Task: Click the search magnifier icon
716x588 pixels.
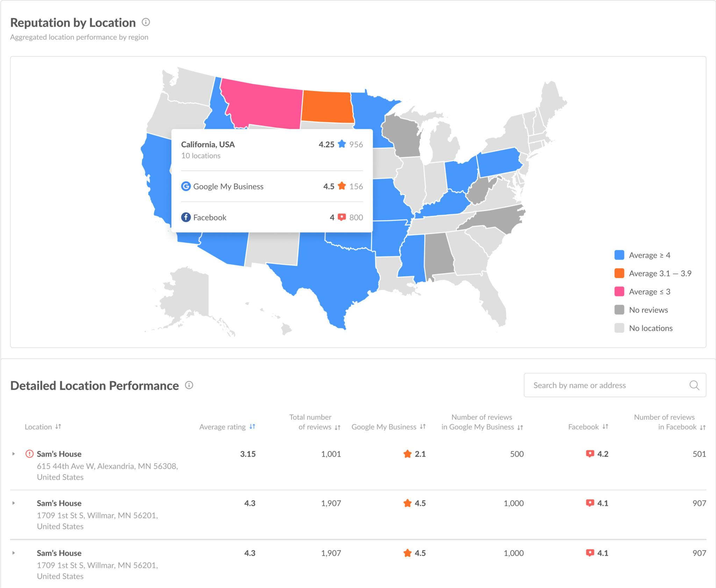Action: click(x=694, y=385)
